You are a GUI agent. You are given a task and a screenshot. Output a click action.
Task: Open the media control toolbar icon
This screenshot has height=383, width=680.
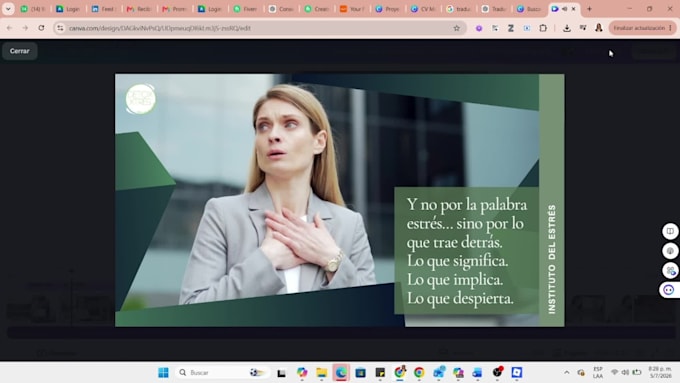tap(583, 28)
